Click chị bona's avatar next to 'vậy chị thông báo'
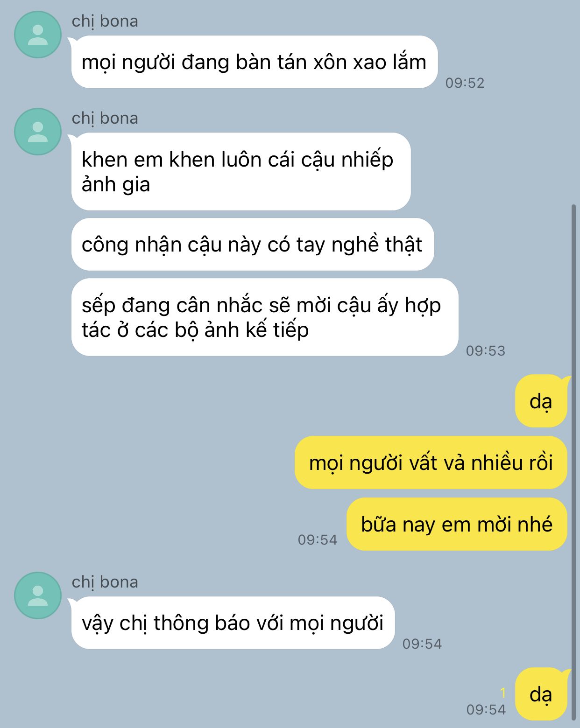580x728 pixels. (38, 595)
